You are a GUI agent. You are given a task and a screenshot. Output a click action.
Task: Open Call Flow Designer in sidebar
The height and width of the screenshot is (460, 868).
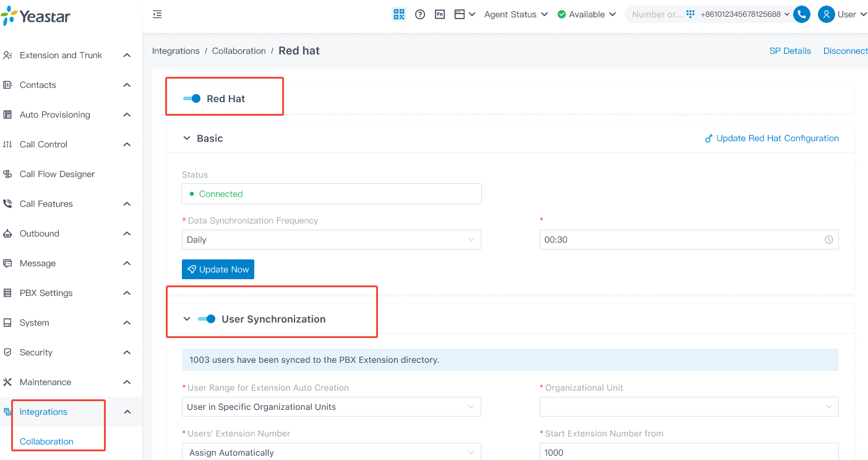coord(57,174)
